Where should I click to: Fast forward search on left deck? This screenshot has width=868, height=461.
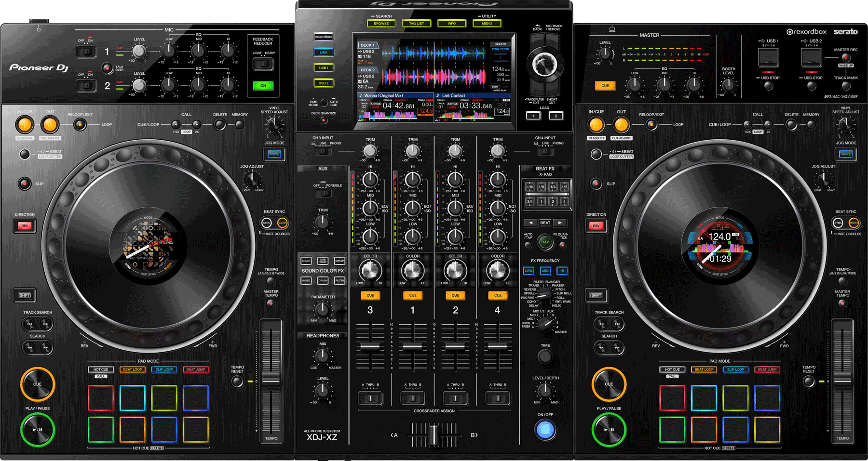tap(46, 347)
